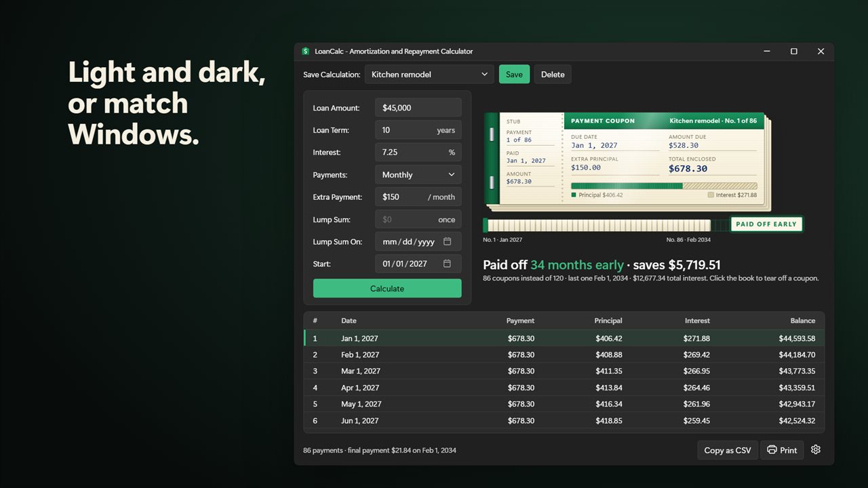Open the settings gear in the footer
The image size is (868, 488).
[816, 449]
